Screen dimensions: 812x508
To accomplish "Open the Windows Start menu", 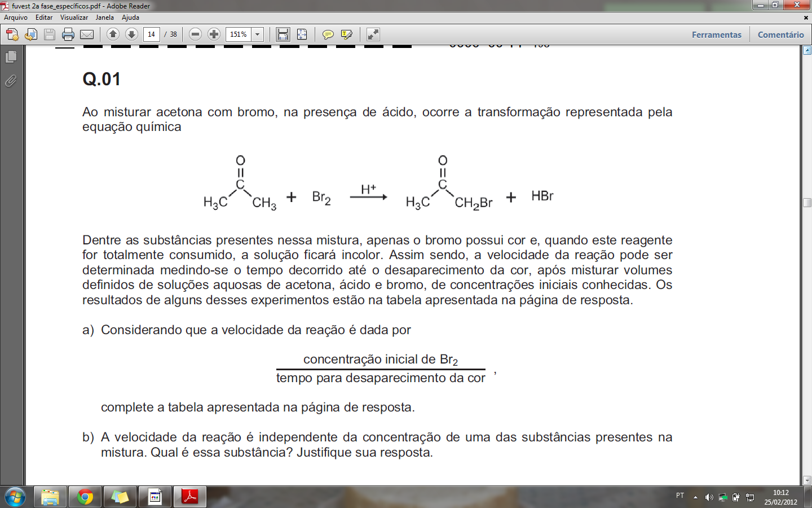I will [15, 497].
